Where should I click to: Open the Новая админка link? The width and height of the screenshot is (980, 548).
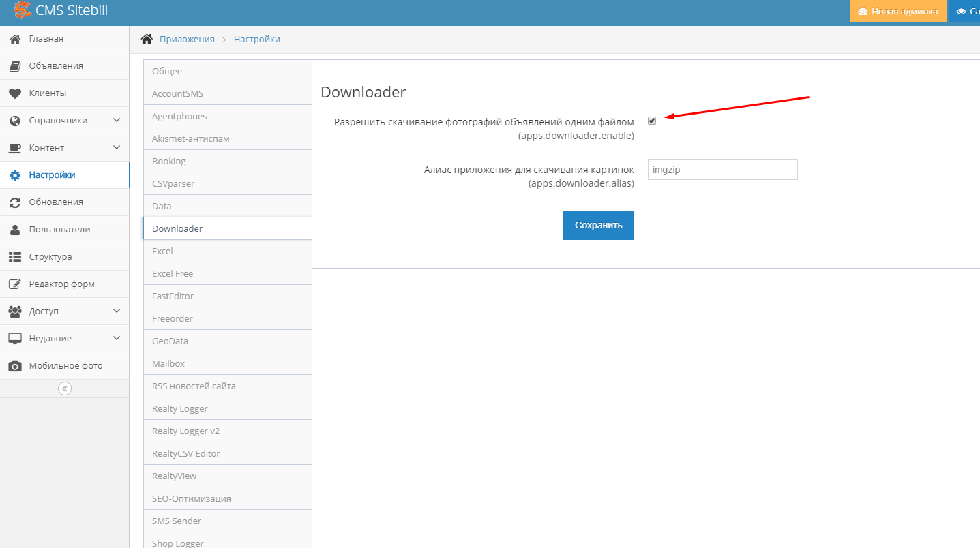(x=898, y=12)
